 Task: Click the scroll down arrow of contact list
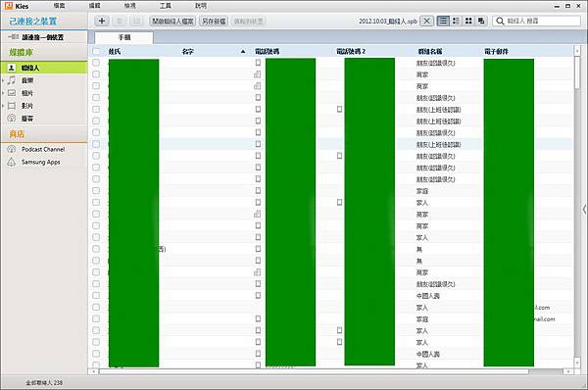coord(577,363)
